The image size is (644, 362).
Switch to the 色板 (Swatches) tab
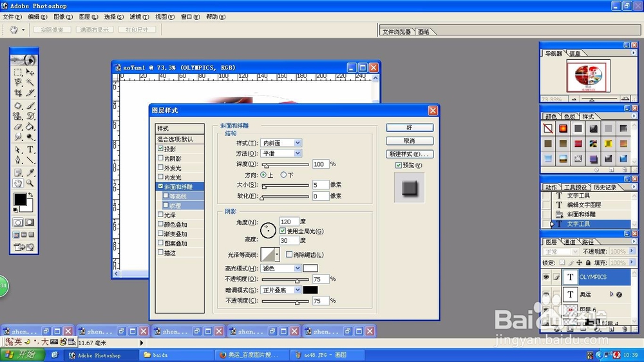[569, 117]
